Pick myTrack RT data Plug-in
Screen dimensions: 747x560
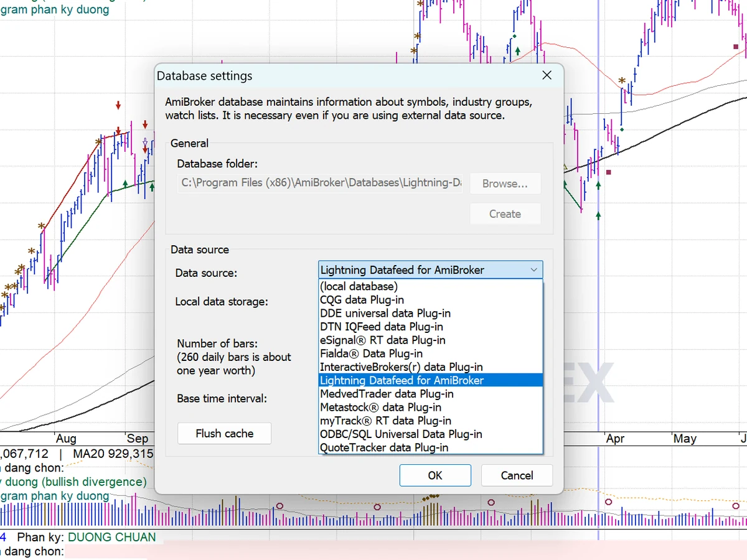(431, 421)
